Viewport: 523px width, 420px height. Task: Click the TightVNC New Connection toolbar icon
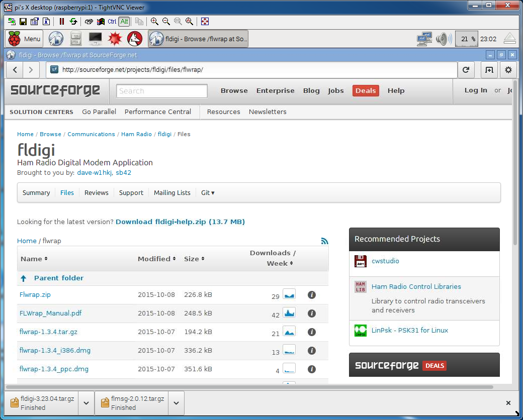pyautogui.click(x=12, y=22)
